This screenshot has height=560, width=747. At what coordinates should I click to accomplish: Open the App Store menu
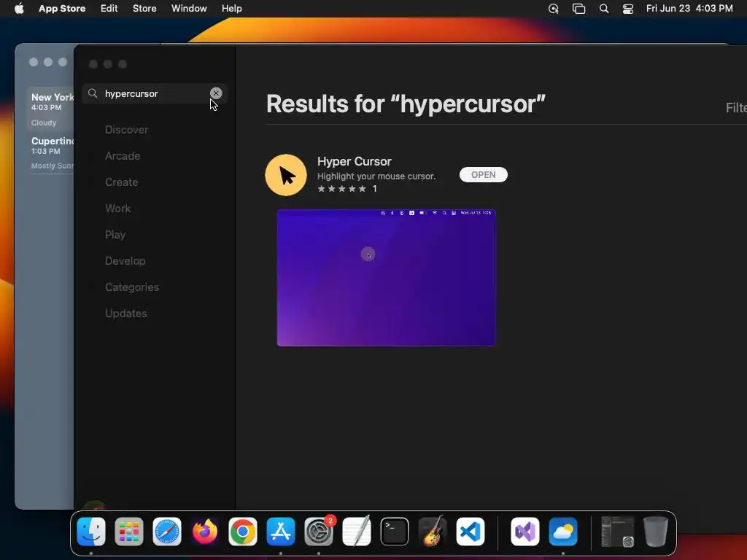[x=62, y=9]
